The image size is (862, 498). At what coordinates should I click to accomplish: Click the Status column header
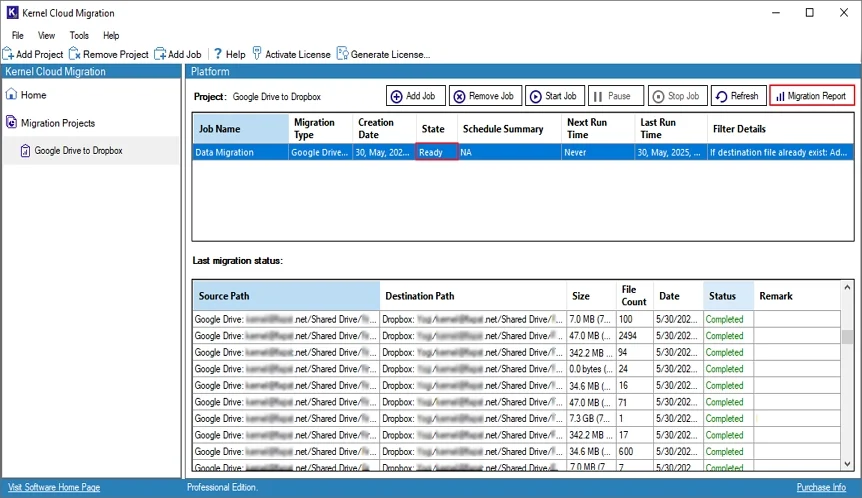pyautogui.click(x=728, y=296)
